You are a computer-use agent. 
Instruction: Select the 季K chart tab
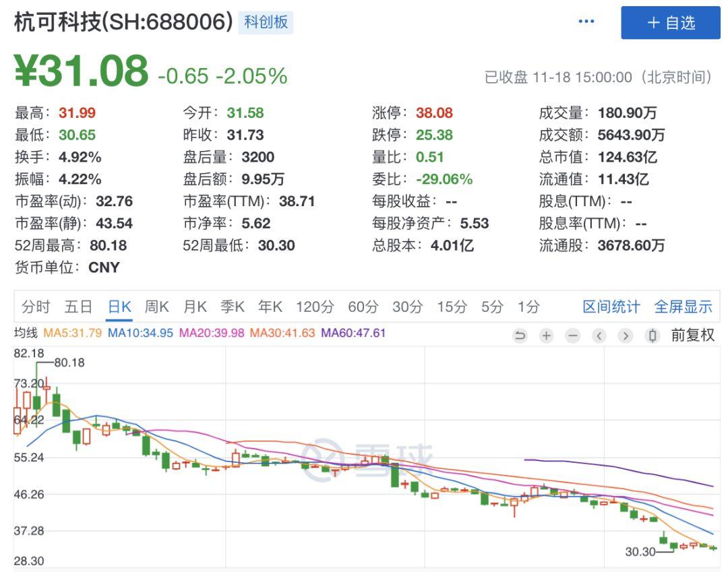coord(232,307)
